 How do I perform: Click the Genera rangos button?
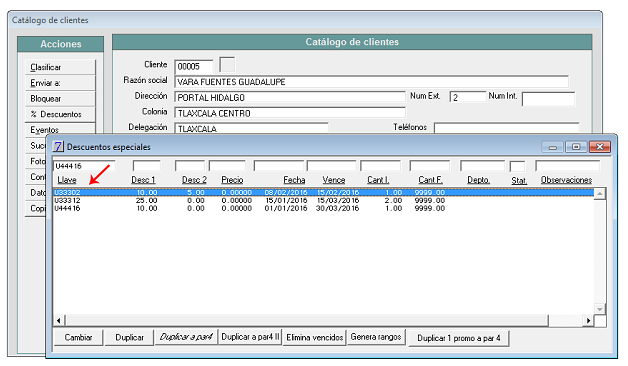[x=376, y=337]
